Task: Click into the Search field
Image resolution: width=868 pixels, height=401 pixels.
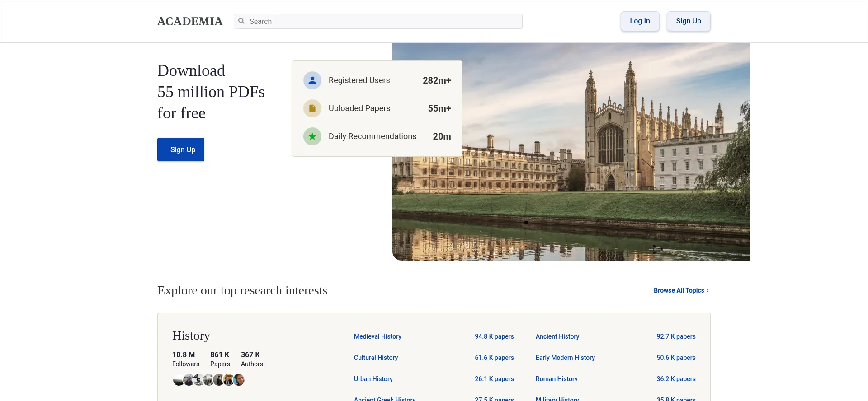Action: (x=384, y=21)
